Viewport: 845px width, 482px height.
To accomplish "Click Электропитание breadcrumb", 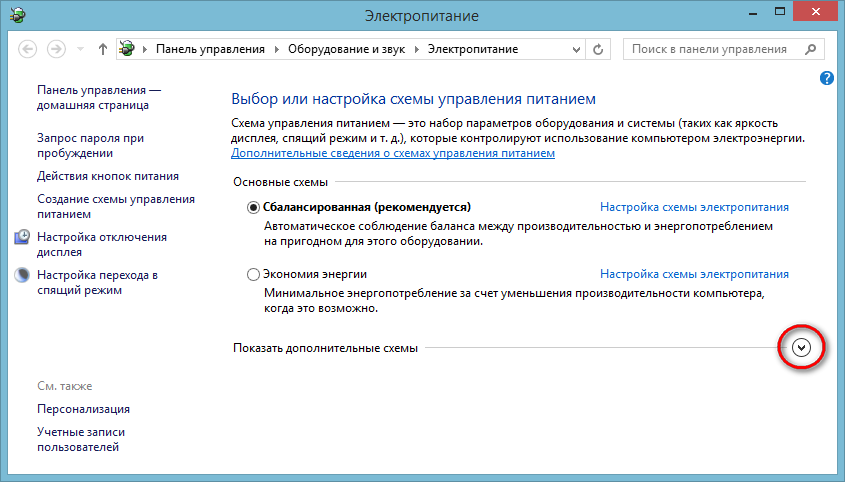I will [473, 49].
